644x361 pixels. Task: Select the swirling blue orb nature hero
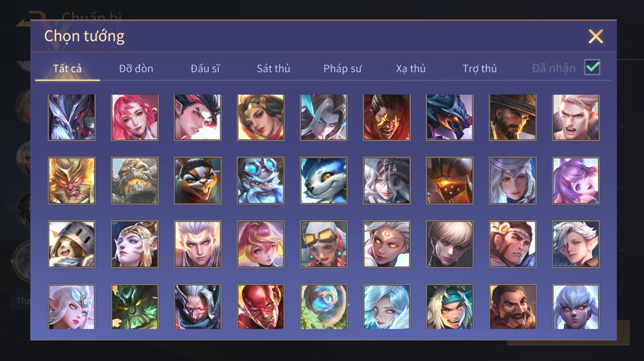324,307
